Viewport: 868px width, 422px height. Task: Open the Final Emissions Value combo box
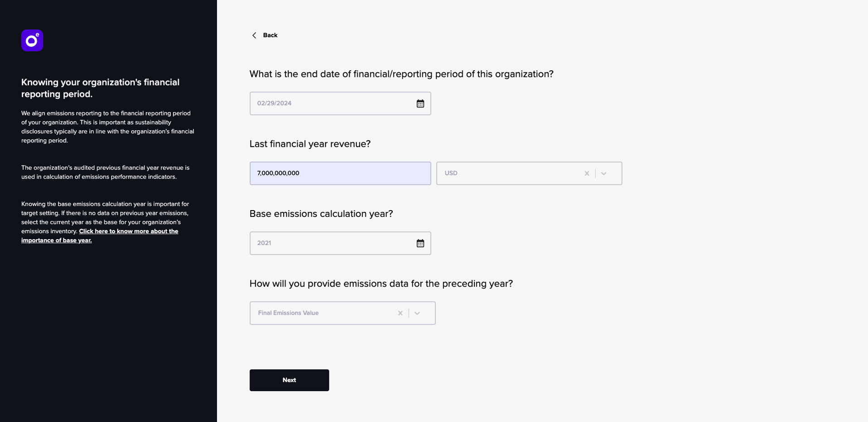point(342,313)
